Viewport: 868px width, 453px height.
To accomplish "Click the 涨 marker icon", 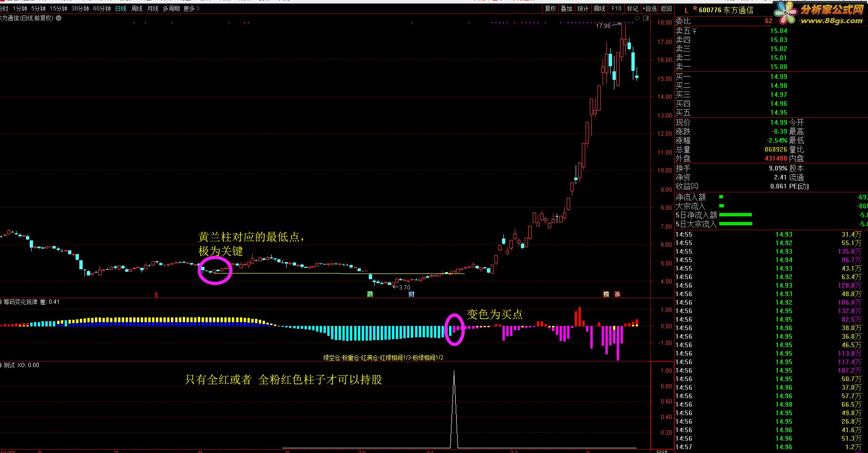I will (x=617, y=294).
